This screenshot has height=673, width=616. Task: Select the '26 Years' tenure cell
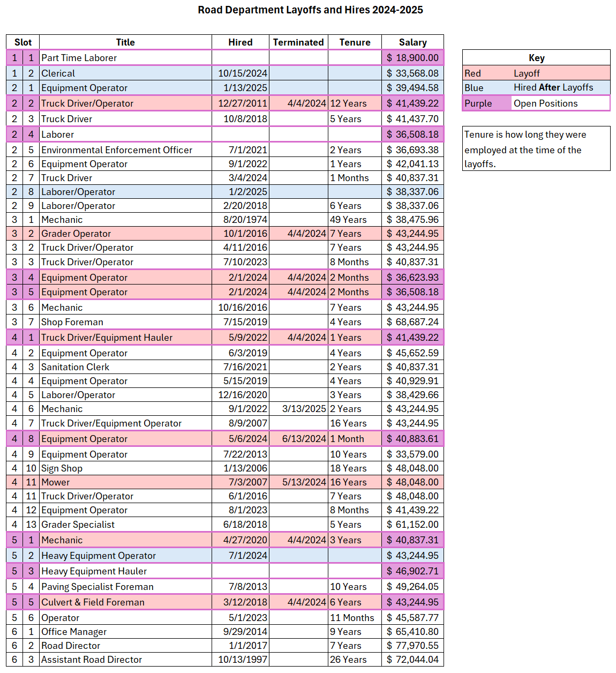355,660
